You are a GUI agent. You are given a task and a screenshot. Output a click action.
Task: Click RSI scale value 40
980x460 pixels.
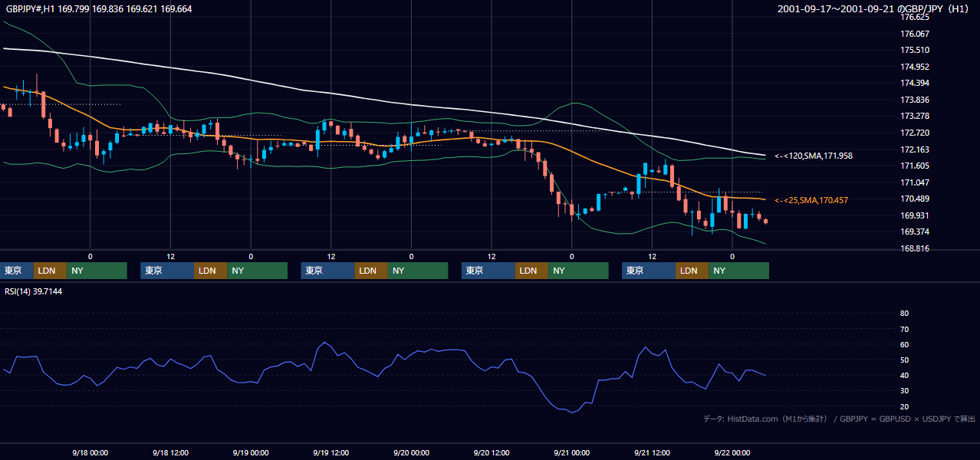click(x=904, y=375)
